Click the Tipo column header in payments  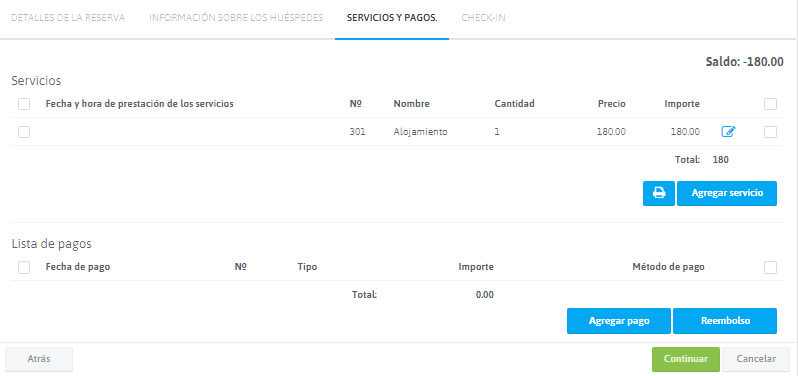click(307, 267)
